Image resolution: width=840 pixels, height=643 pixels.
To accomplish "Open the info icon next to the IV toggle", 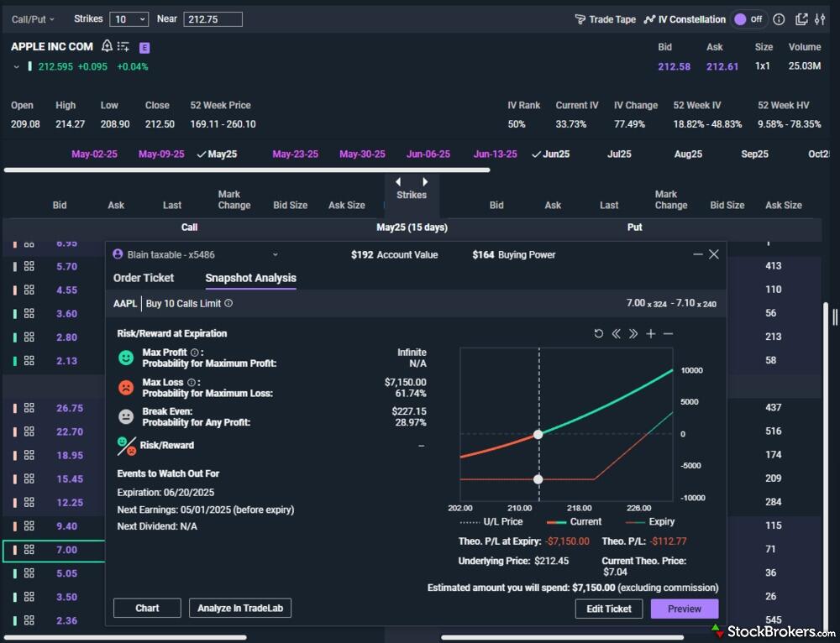I will pos(779,19).
